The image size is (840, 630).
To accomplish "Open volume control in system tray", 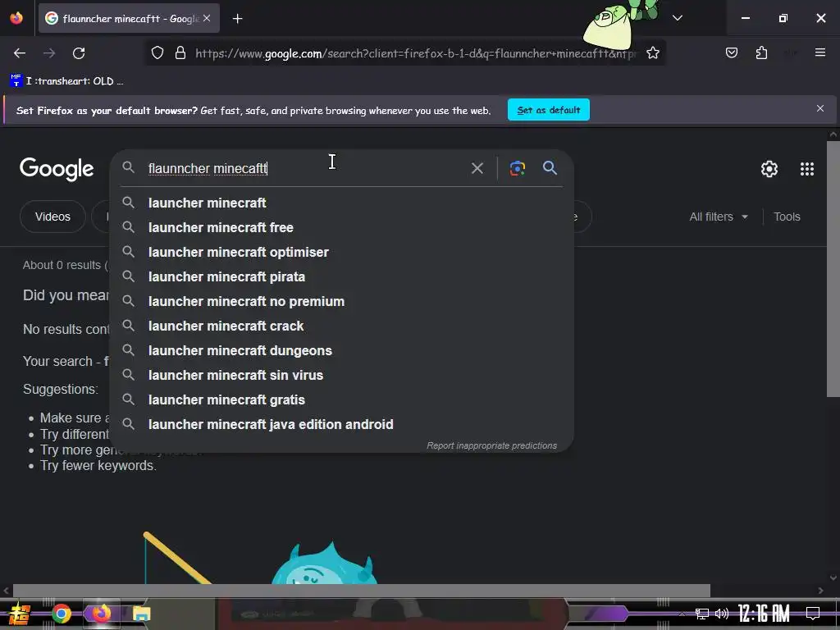I will point(722,614).
